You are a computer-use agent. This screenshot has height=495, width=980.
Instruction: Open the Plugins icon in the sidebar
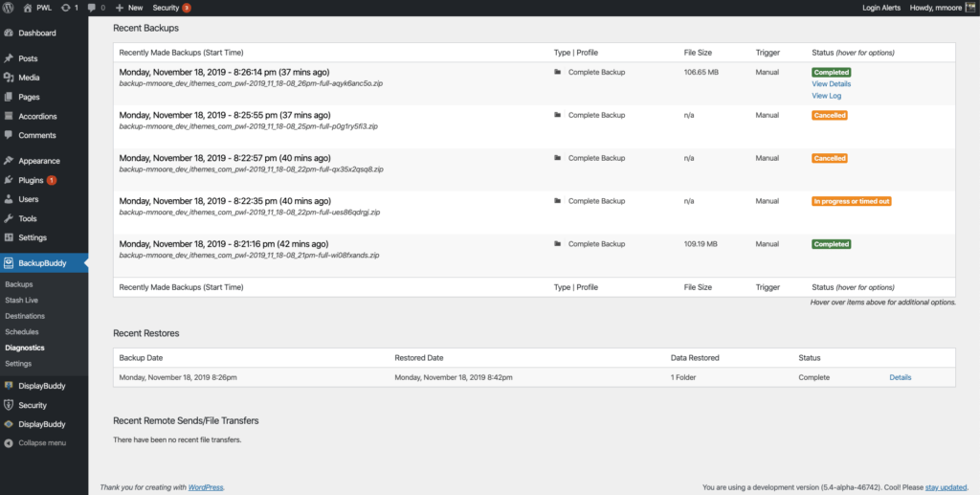tap(9, 180)
